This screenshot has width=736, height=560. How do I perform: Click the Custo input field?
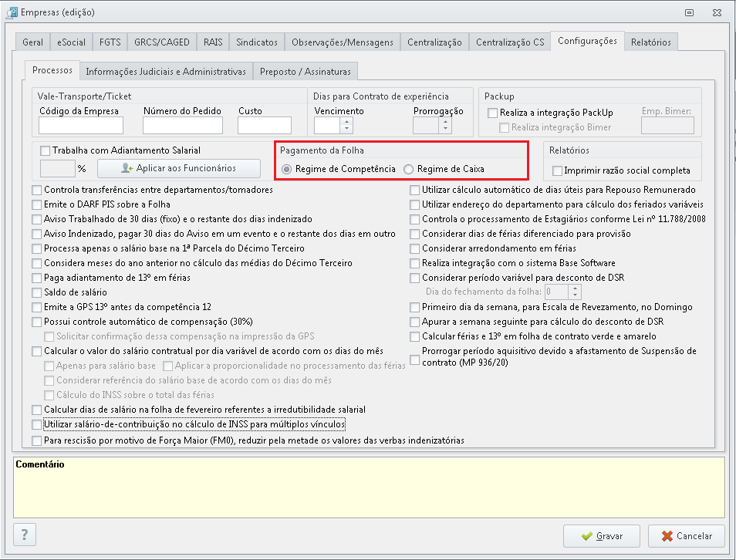(265, 125)
